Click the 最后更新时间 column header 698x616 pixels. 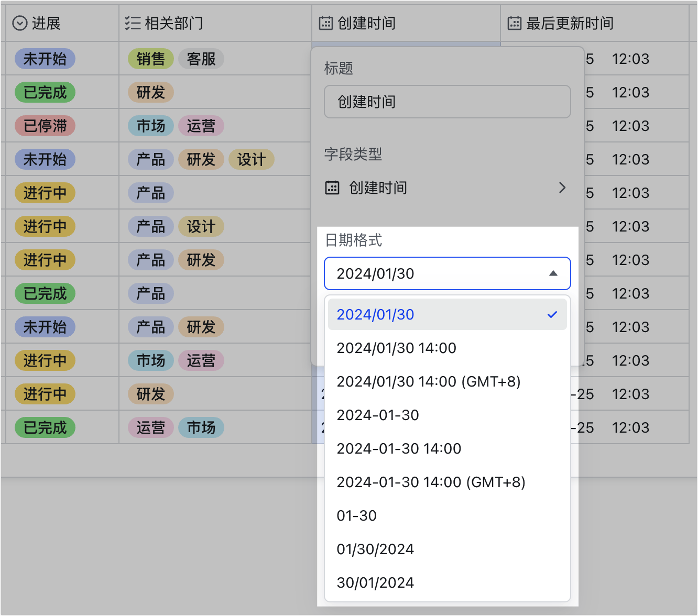[x=595, y=23]
